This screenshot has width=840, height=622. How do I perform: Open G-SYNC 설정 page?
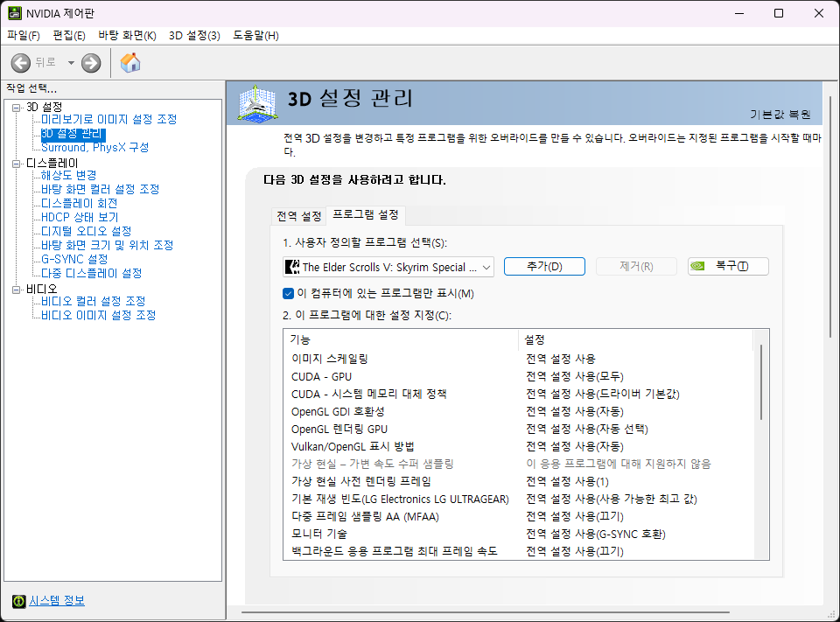74,259
